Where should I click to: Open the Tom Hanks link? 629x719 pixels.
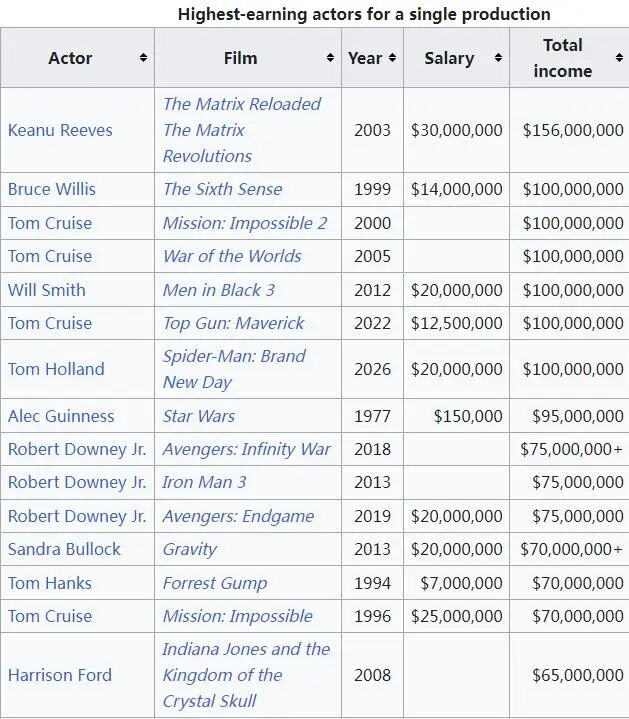[x=50, y=583]
